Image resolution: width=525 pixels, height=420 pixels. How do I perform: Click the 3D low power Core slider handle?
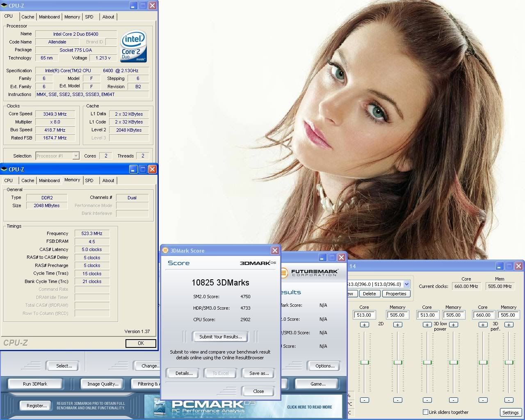click(x=427, y=362)
